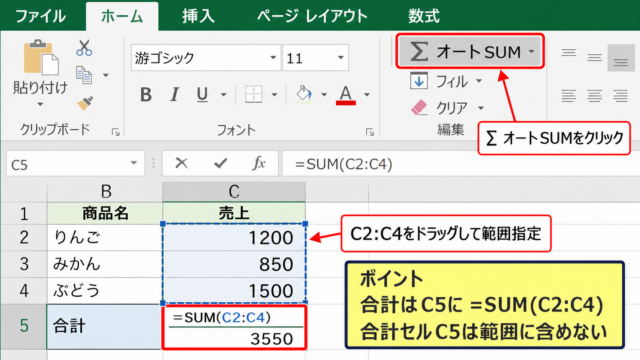Select the Format Painter brush icon
This screenshot has width=640, height=360.
[x=85, y=103]
